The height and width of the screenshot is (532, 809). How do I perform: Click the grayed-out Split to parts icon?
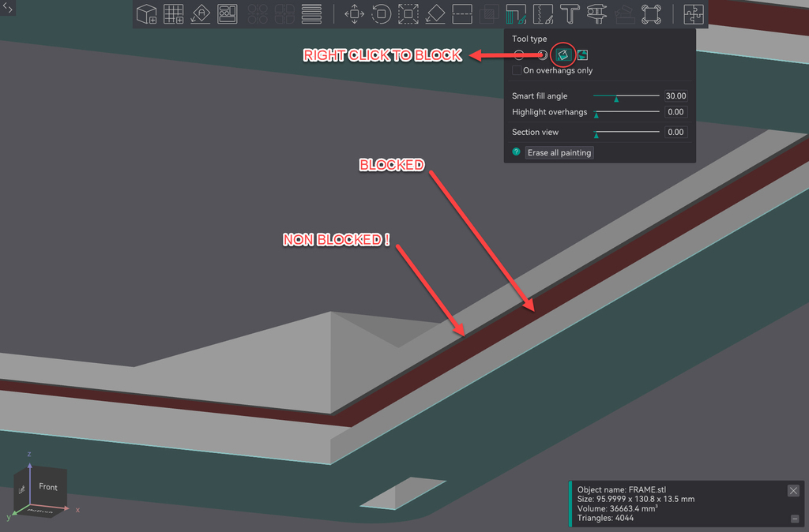coord(284,14)
